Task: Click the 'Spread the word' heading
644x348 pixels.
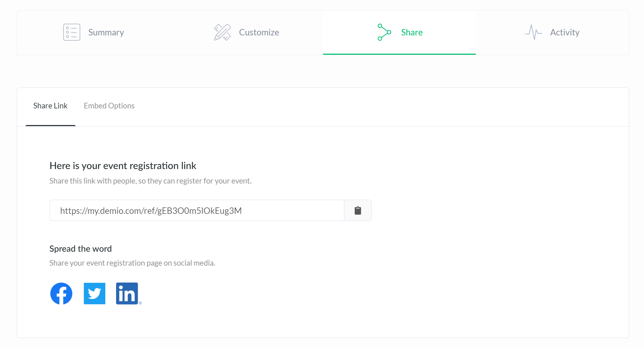Action: point(81,249)
